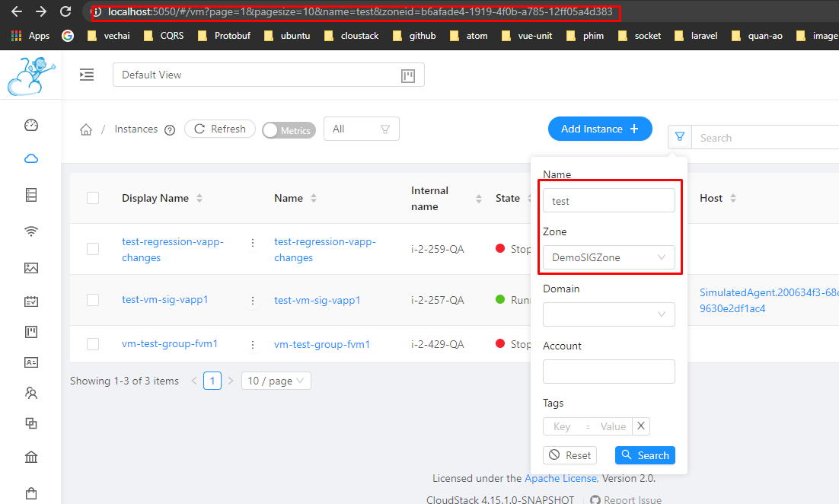Open the Storage sidebar icon

click(31, 195)
